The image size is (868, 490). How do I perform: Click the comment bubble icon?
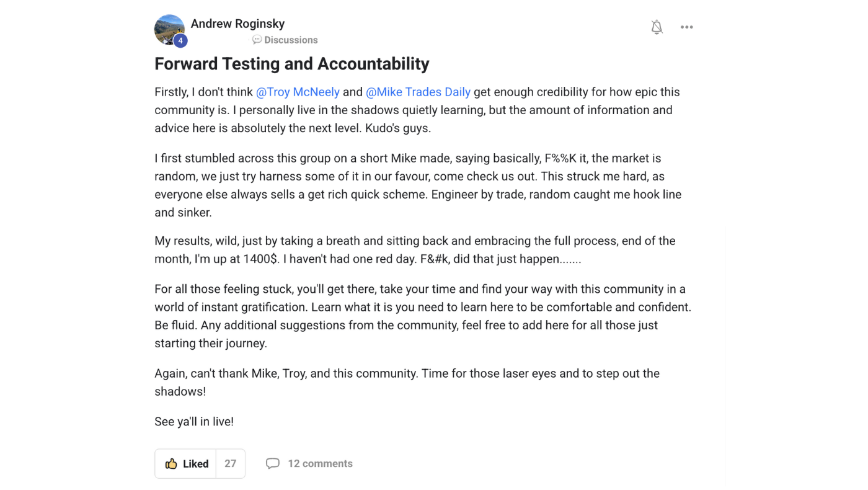273,464
